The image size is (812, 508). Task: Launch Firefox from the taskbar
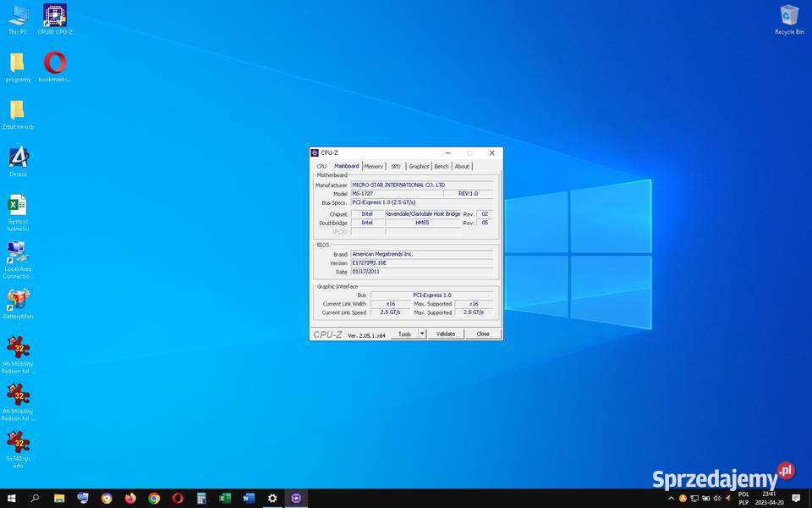pyautogui.click(x=130, y=498)
